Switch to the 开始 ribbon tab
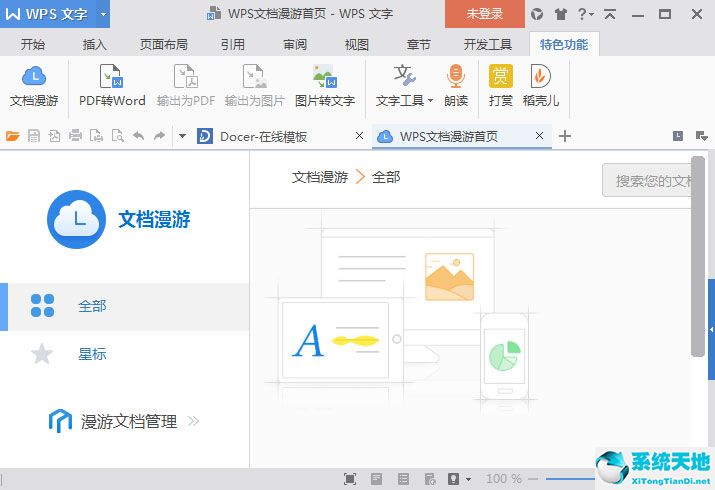 tap(33, 45)
